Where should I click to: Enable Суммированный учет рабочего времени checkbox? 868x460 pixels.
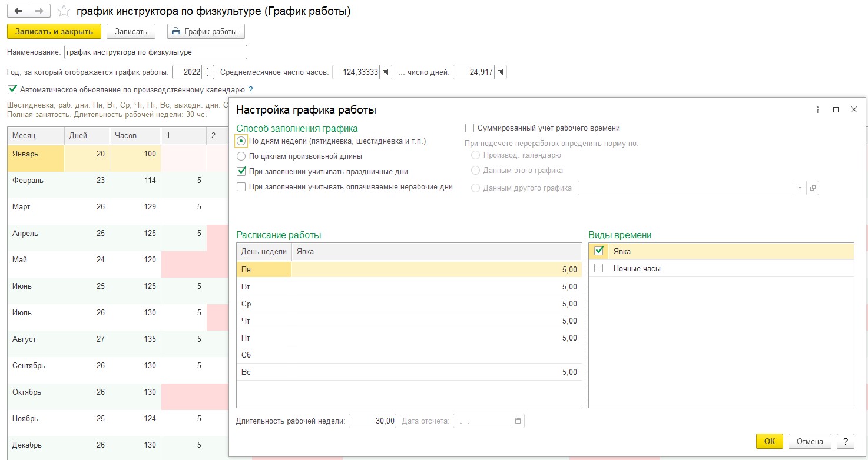469,128
